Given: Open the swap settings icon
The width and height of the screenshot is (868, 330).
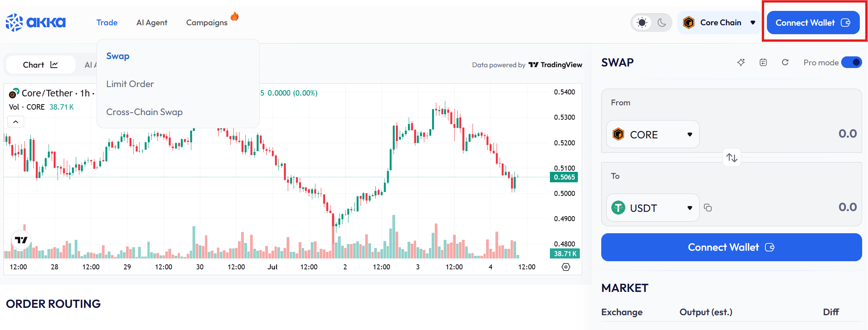Looking at the screenshot, I should (763, 63).
